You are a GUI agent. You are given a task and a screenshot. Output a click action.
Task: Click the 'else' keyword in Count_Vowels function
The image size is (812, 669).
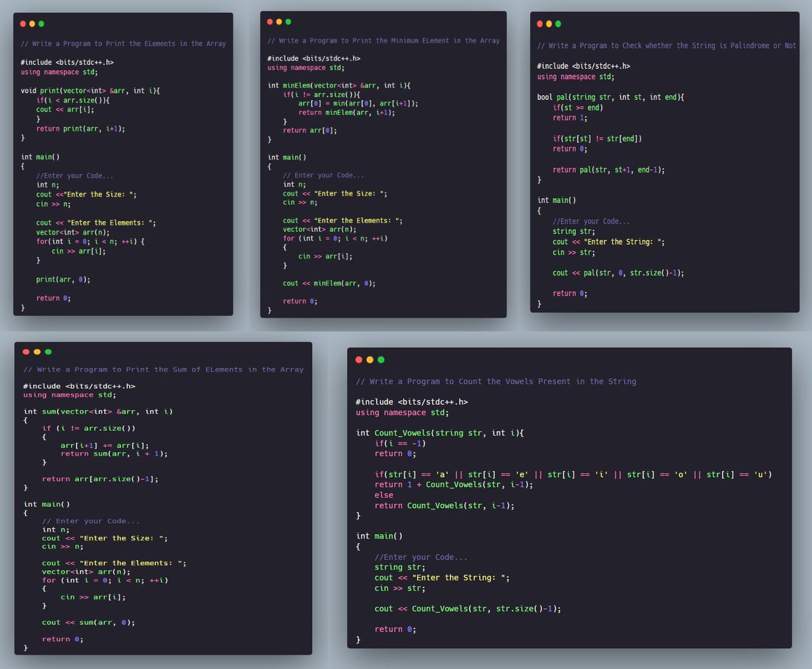[x=384, y=495]
